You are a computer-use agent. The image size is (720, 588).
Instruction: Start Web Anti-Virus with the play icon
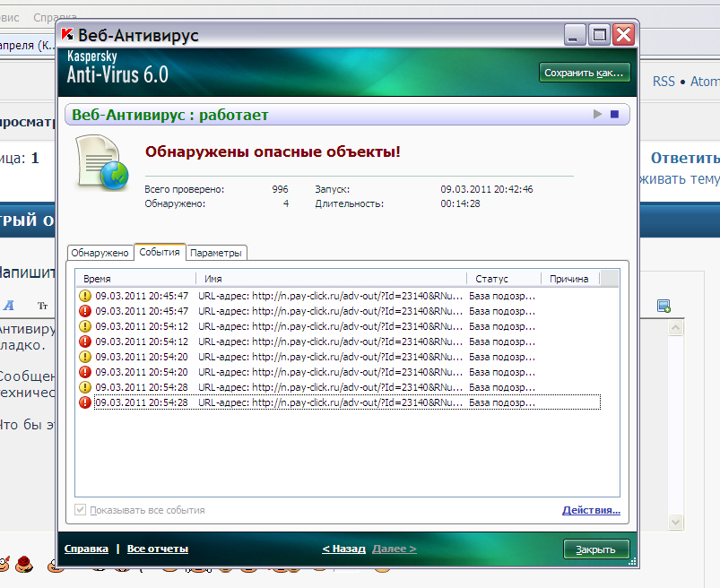pyautogui.click(x=597, y=114)
